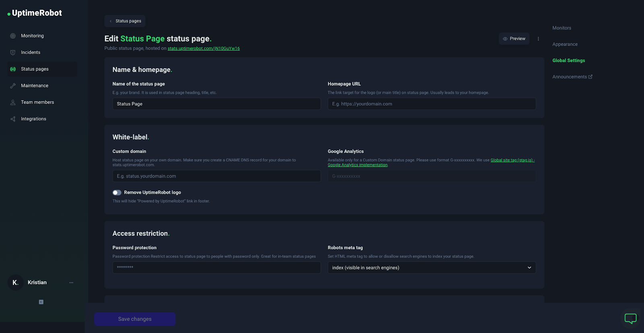Jump to Monitors section
644x333 pixels.
561,28
